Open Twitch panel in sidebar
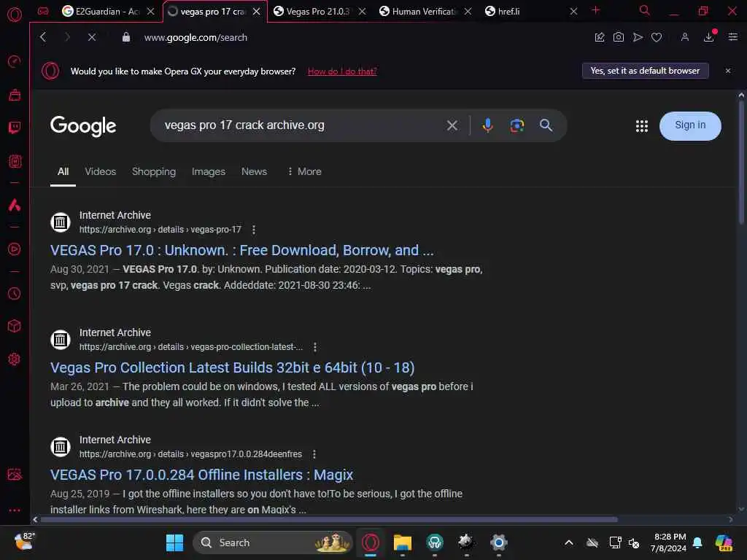The image size is (747, 560). pos(15,128)
